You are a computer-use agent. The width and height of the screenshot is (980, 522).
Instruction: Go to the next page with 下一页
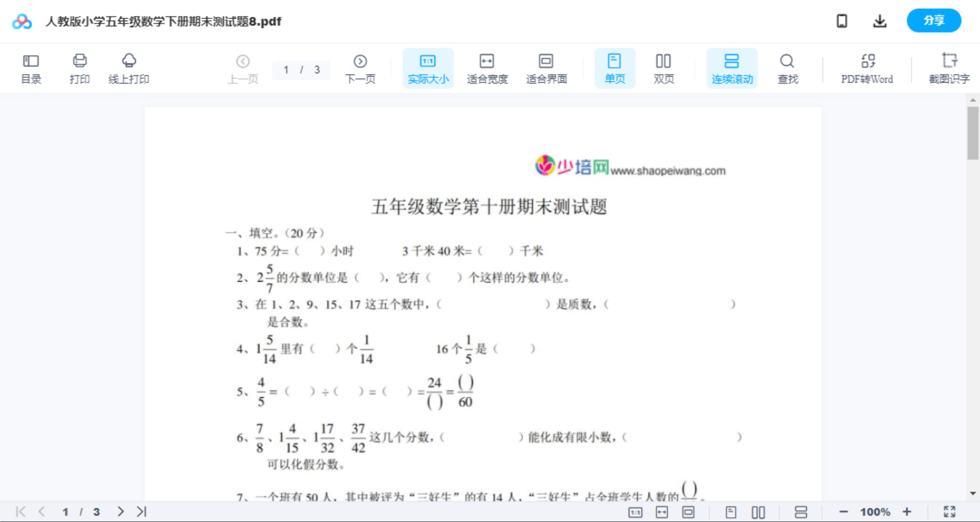(x=360, y=68)
